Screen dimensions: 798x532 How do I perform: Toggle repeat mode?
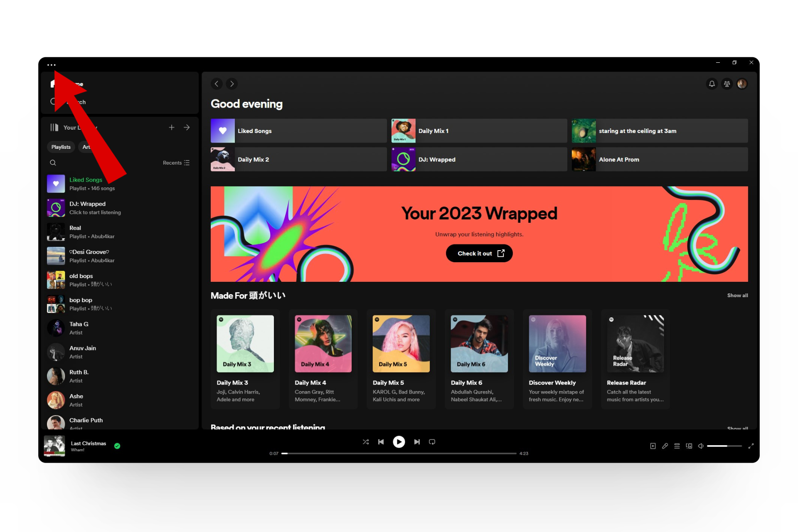click(x=432, y=442)
